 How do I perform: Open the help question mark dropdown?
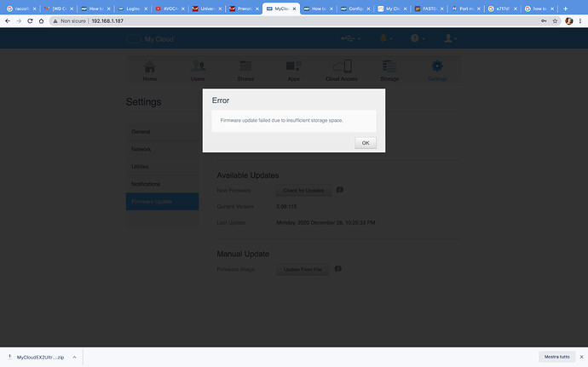click(x=418, y=38)
